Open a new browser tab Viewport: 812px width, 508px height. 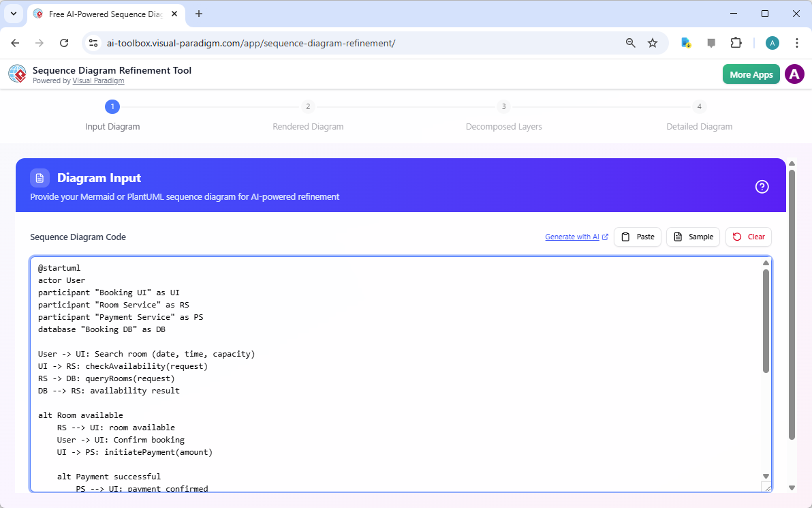(198, 14)
